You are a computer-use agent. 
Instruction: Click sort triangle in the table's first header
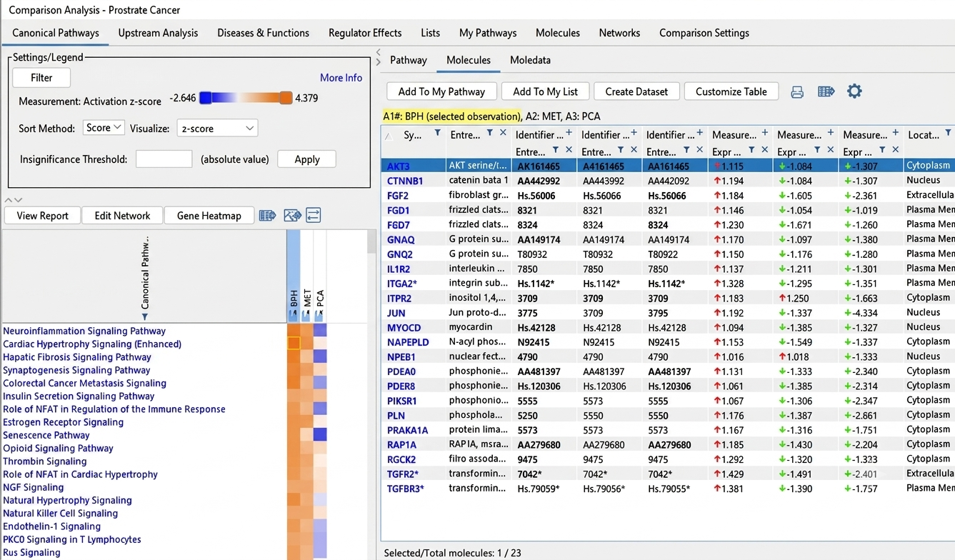tap(389, 136)
